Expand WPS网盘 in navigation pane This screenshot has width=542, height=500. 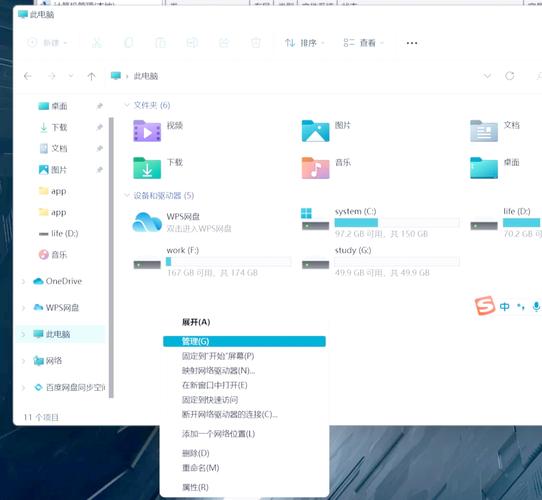pos(24,308)
